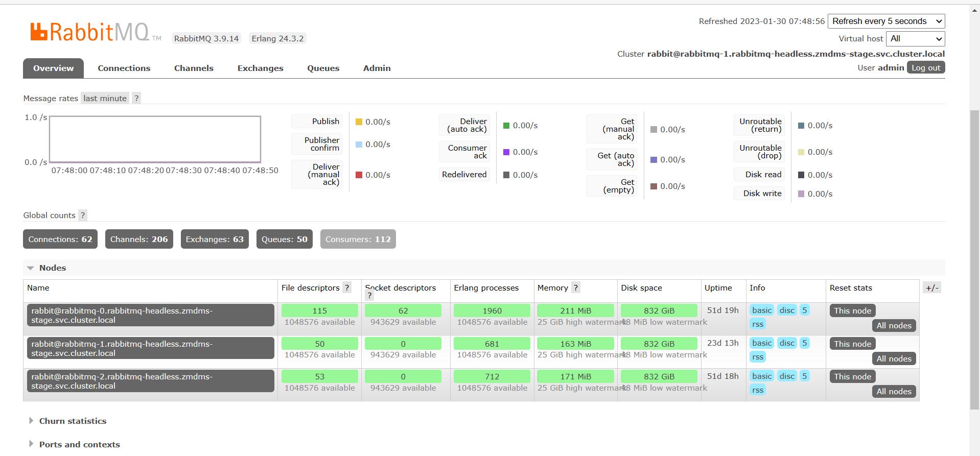Collapse the Nodes section

[x=52, y=268]
